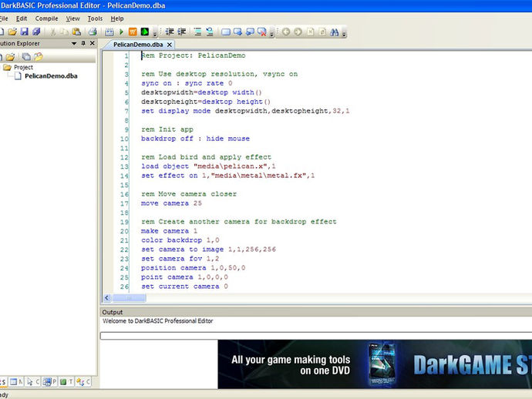The image size is (532, 399).
Task: Click the greyed stop page icon
Action: [310, 32]
